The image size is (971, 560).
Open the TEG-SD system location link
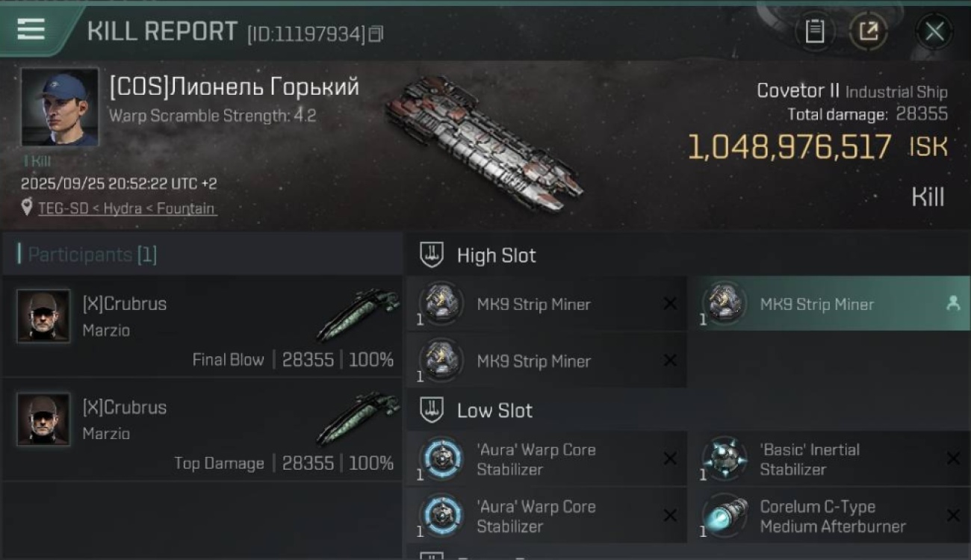point(128,208)
